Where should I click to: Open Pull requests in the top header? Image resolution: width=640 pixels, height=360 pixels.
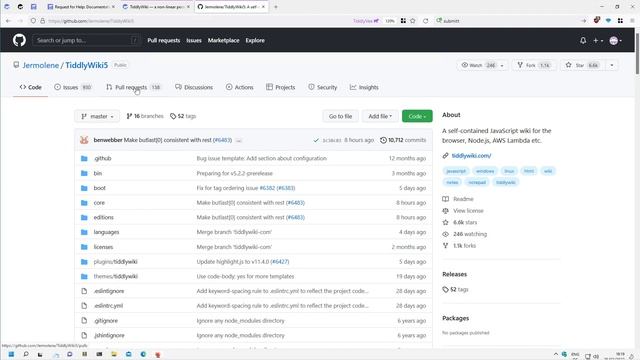click(163, 40)
